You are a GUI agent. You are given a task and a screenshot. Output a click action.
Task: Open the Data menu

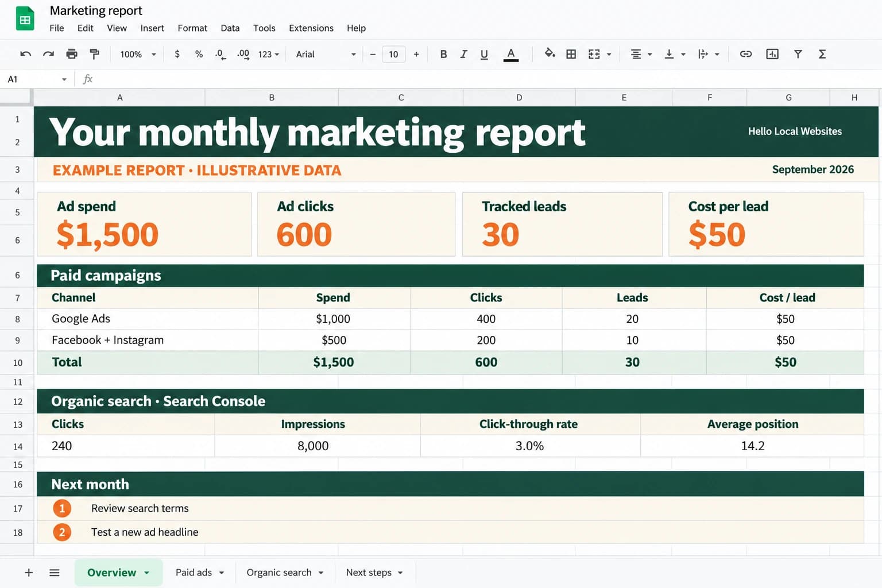pyautogui.click(x=230, y=28)
